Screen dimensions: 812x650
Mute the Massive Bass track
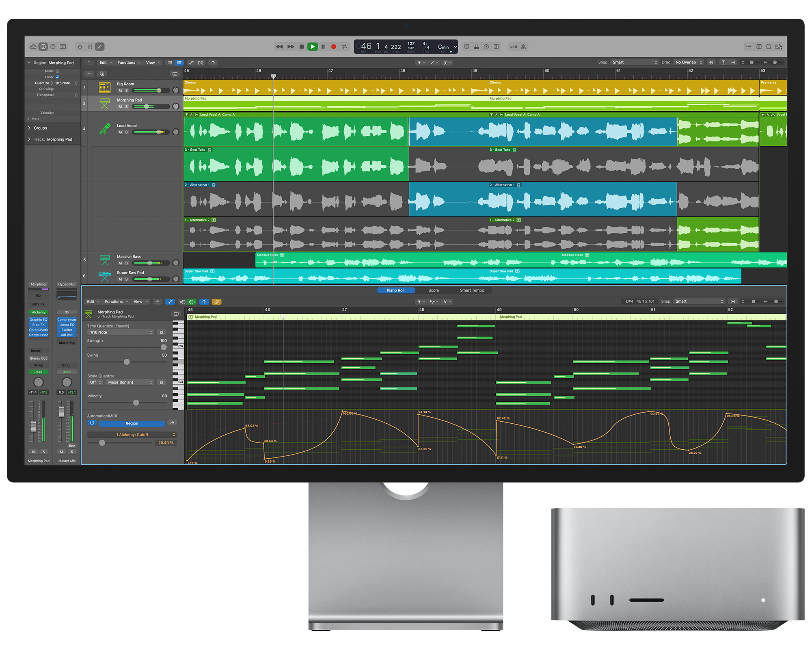point(120,263)
